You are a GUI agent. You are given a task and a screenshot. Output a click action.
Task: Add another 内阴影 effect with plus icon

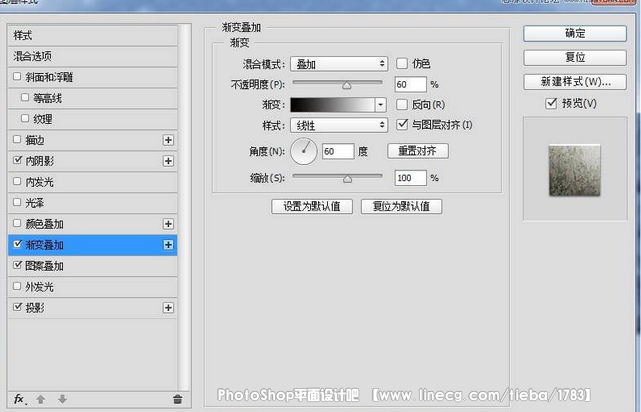point(168,161)
